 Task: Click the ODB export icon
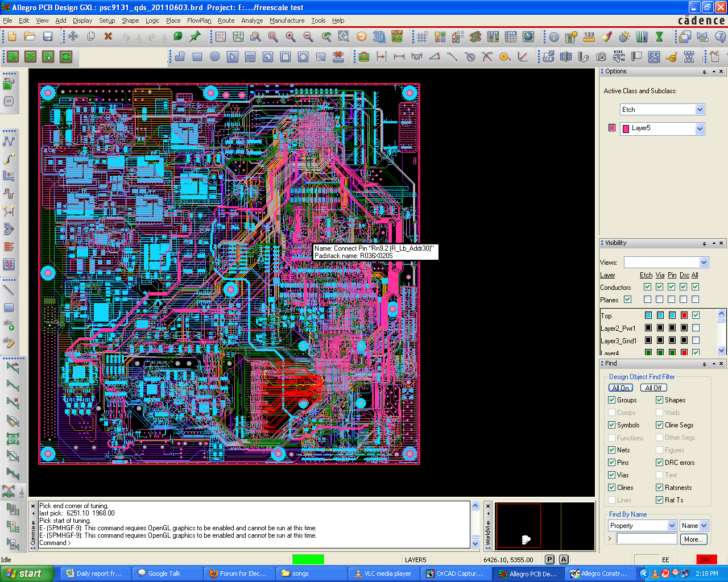548,57
